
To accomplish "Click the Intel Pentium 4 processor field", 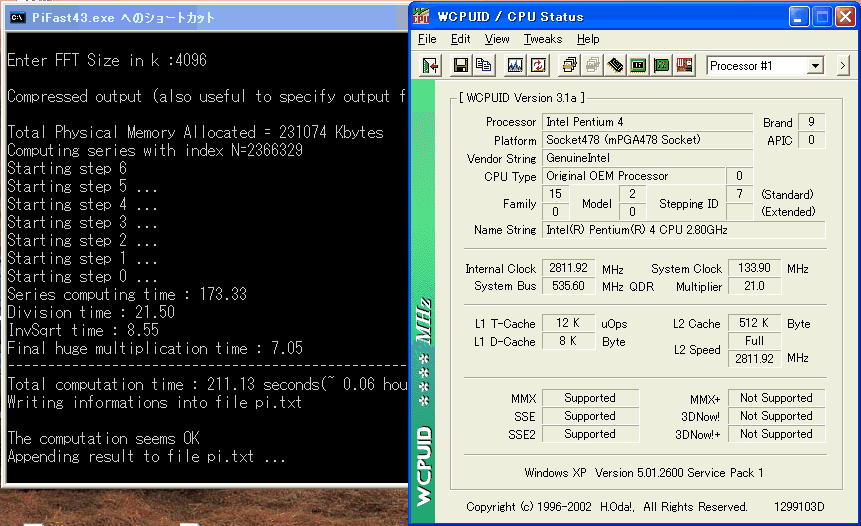I will 647,122.
